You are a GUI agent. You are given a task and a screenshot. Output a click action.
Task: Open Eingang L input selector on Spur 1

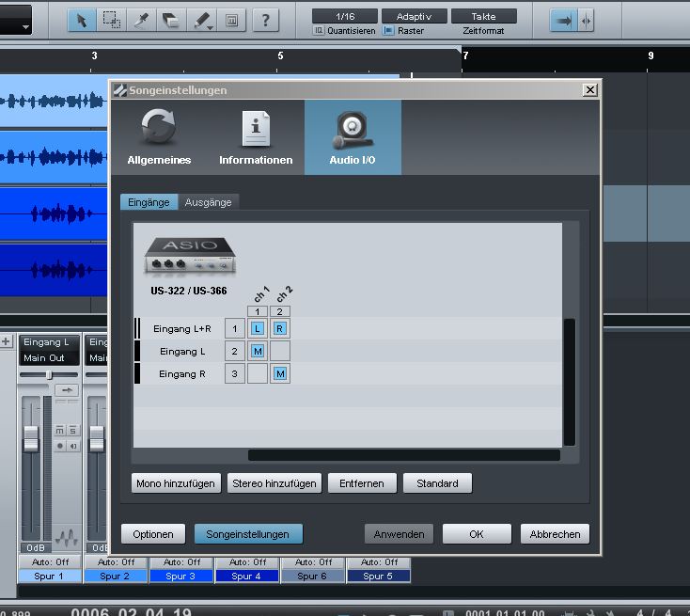coord(49,342)
